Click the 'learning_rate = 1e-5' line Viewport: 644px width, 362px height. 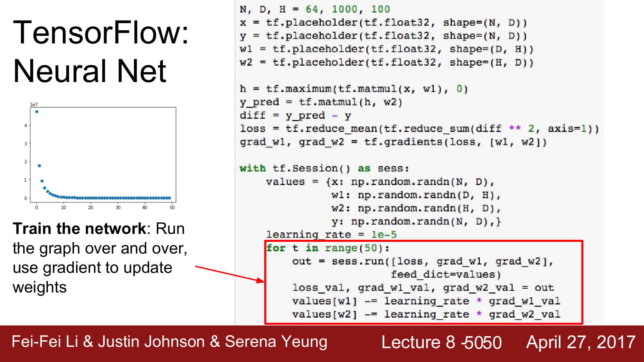pyautogui.click(x=331, y=235)
